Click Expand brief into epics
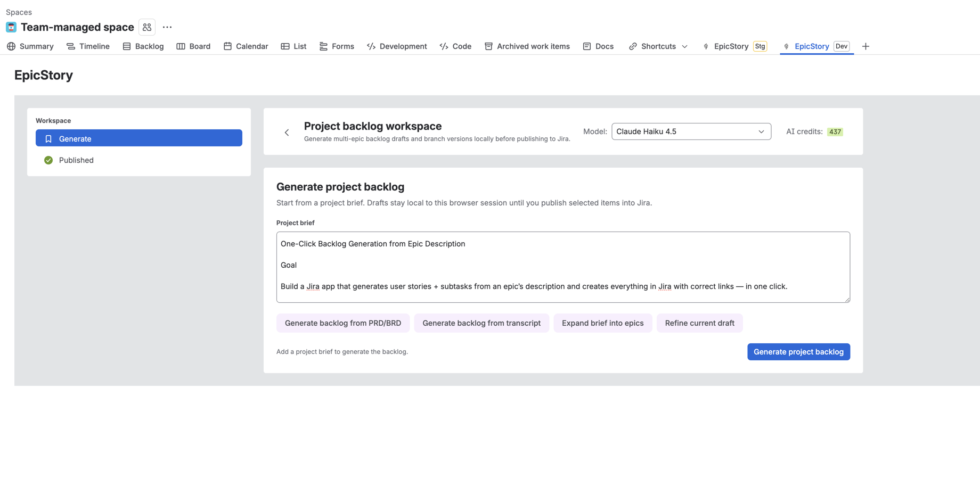 tap(602, 323)
